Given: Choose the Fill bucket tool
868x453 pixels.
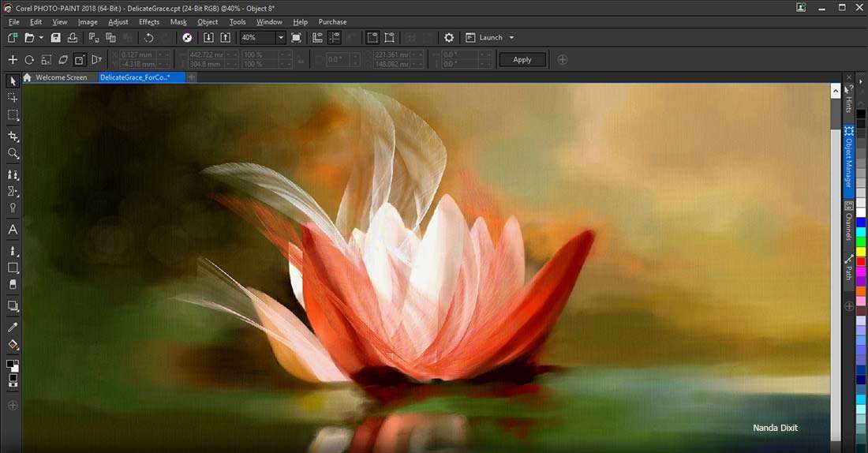Looking at the screenshot, I should [x=13, y=345].
